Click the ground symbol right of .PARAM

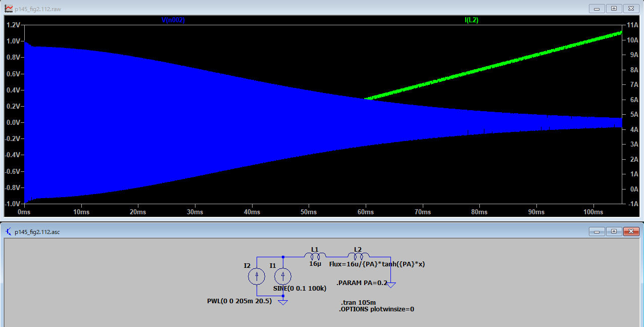(x=390, y=285)
